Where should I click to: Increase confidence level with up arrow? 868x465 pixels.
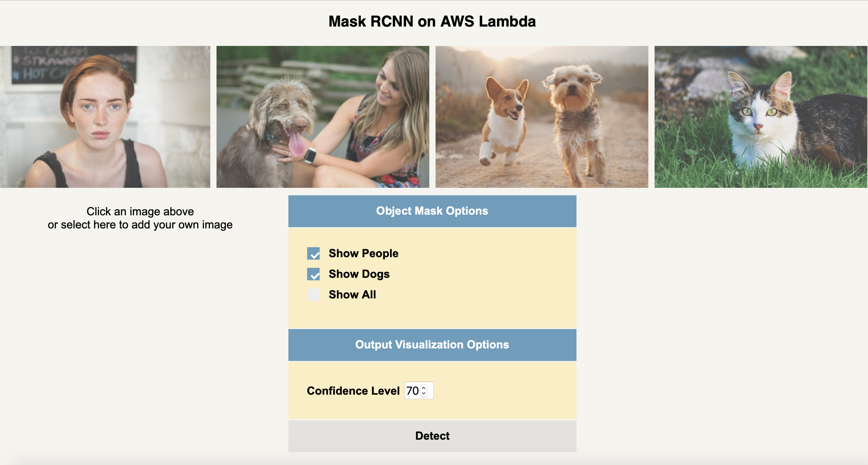[x=424, y=387]
